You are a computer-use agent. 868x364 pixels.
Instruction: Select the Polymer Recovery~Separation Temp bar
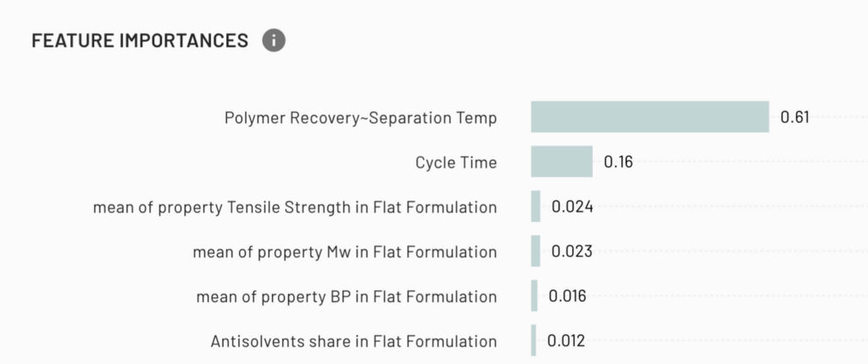point(650,117)
